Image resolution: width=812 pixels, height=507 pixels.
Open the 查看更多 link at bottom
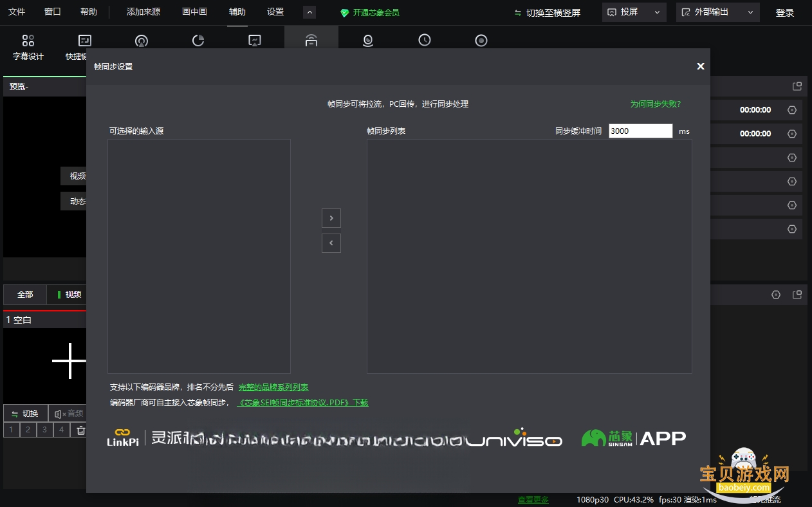pyautogui.click(x=533, y=500)
